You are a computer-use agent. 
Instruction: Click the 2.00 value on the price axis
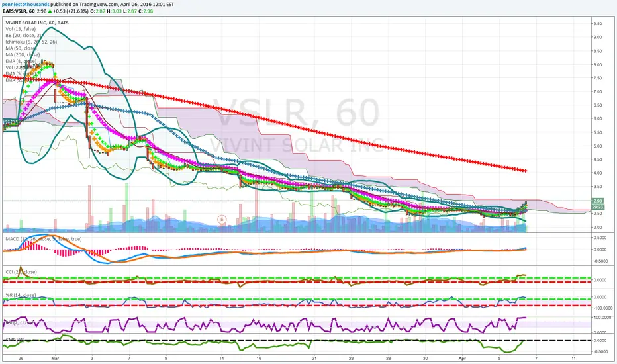pyautogui.click(x=597, y=228)
